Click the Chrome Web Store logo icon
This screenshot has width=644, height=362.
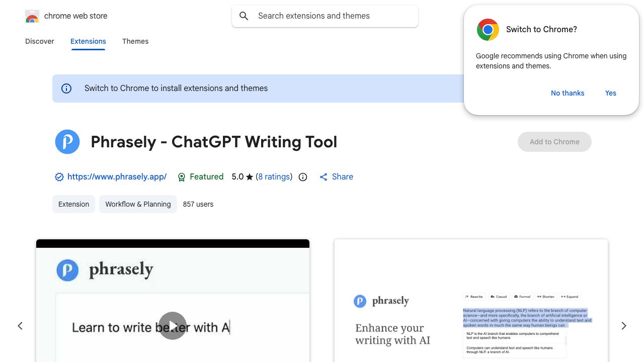(32, 16)
